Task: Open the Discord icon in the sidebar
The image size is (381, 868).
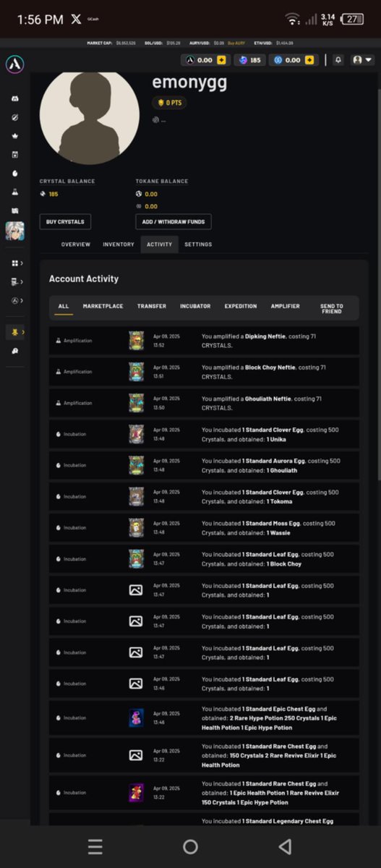Action: pos(14,98)
